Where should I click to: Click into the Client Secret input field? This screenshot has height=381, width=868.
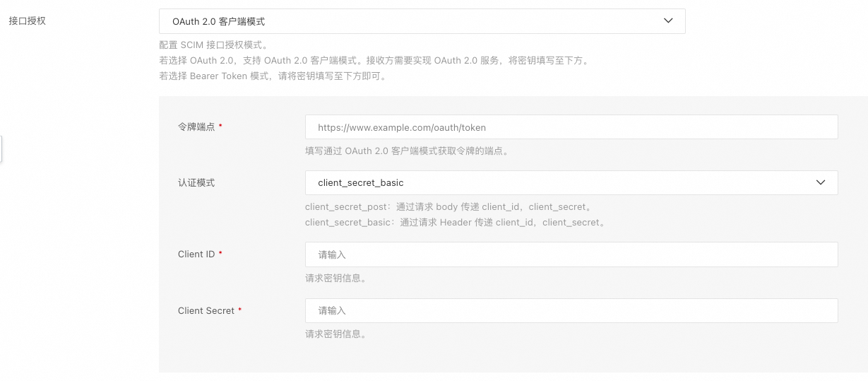point(571,310)
